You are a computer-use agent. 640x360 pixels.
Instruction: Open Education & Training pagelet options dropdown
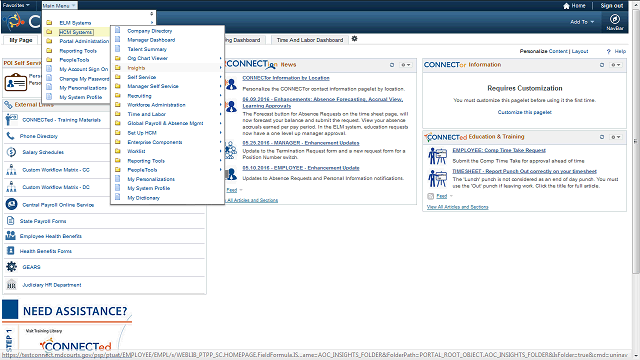pyautogui.click(x=616, y=137)
